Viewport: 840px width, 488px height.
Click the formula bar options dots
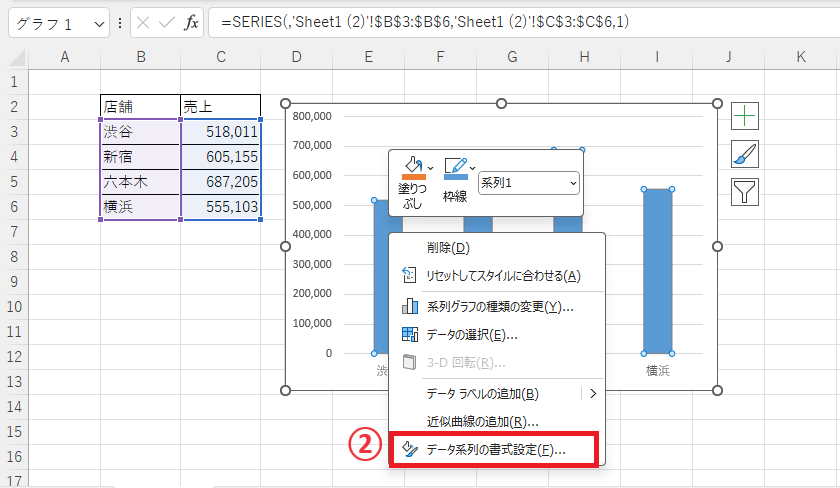click(x=120, y=22)
